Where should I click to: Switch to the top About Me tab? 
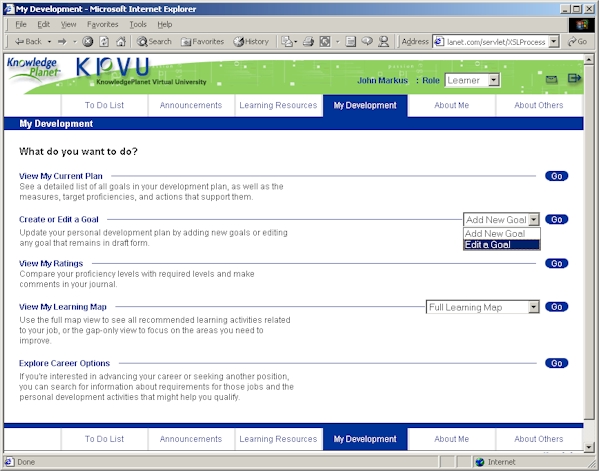[x=452, y=105]
